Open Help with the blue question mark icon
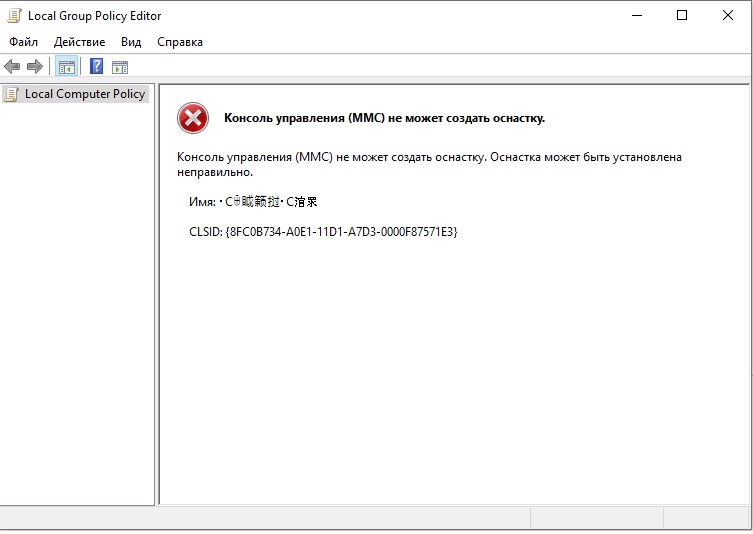753x534 pixels. (x=97, y=66)
